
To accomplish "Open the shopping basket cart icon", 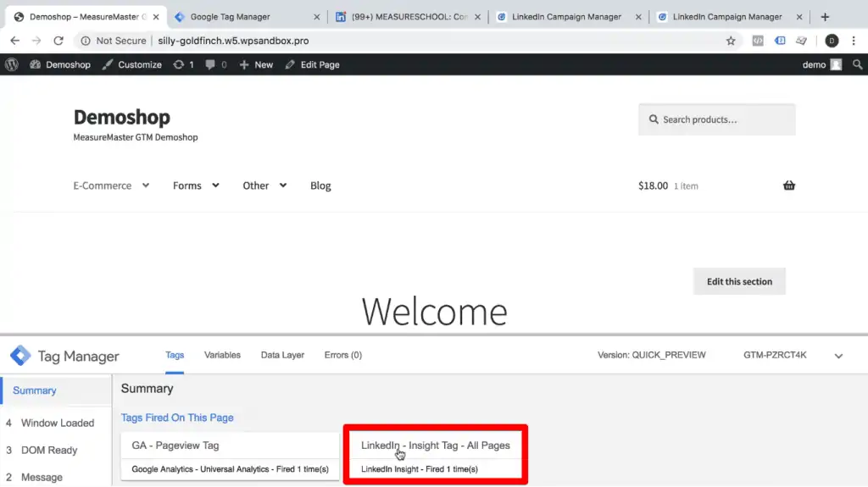I will pyautogui.click(x=789, y=185).
